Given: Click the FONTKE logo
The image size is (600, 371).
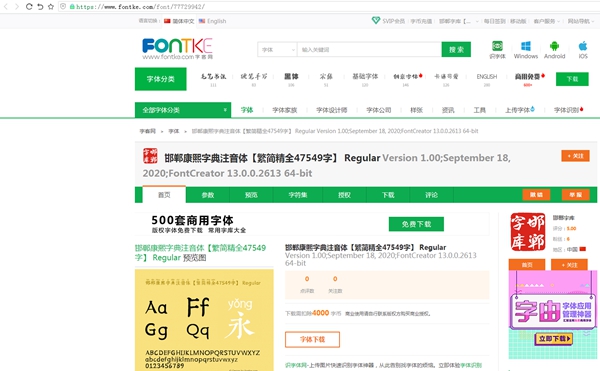Looking at the screenshot, I should [x=177, y=49].
